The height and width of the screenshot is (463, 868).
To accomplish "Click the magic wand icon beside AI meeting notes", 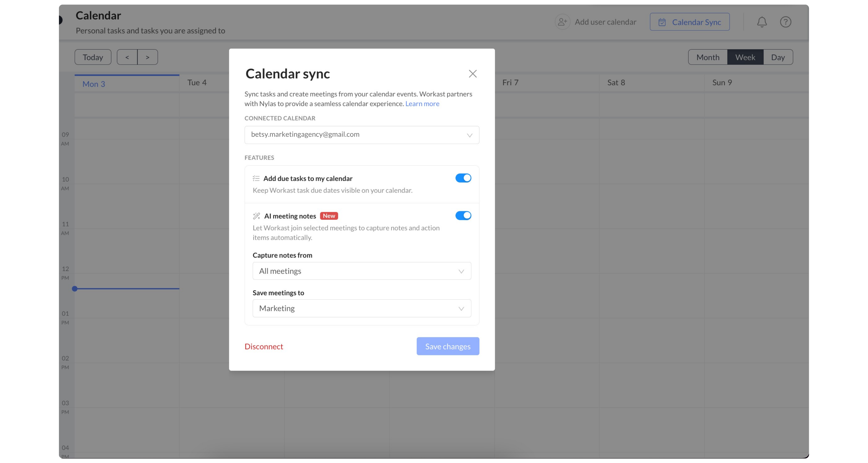I will (257, 216).
